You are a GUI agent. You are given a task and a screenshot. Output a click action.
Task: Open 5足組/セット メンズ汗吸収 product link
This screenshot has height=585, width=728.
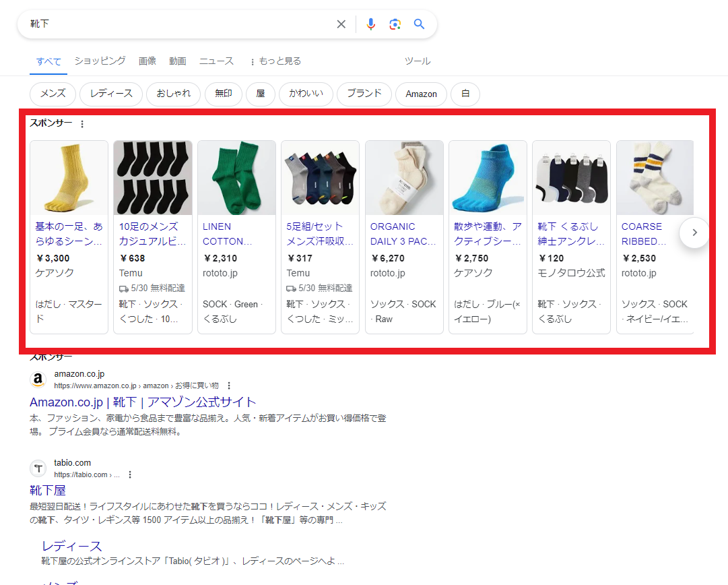(x=320, y=234)
